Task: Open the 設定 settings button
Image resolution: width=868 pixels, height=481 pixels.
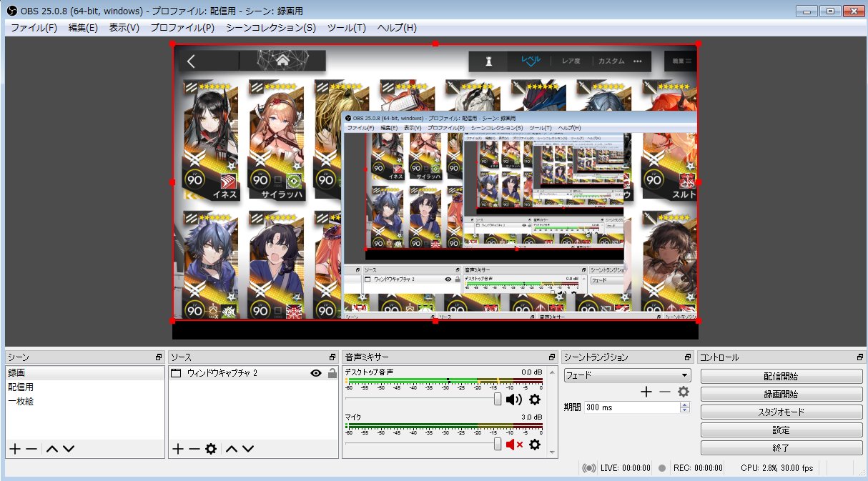Action: [781, 430]
